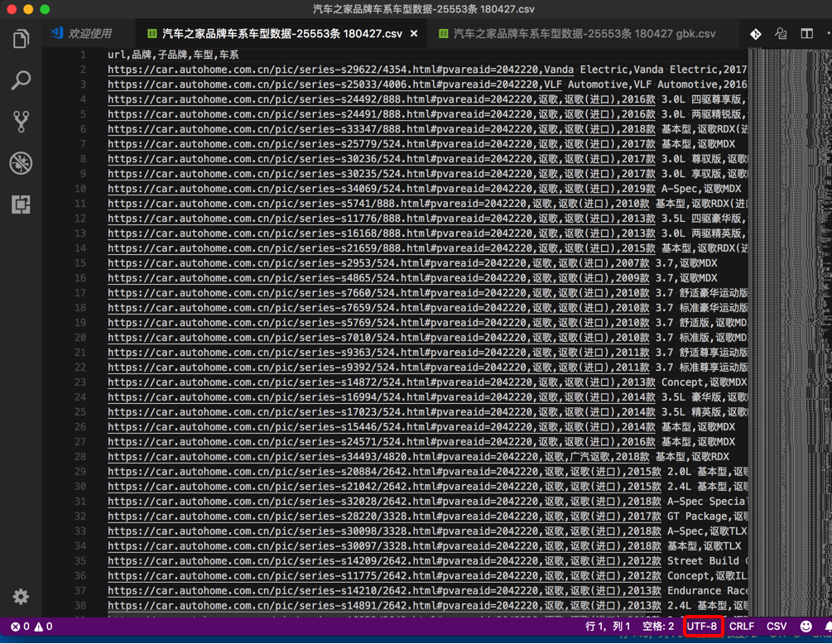This screenshot has height=644, width=832.
Task: Click the open changes diamond icon
Action: tap(756, 34)
